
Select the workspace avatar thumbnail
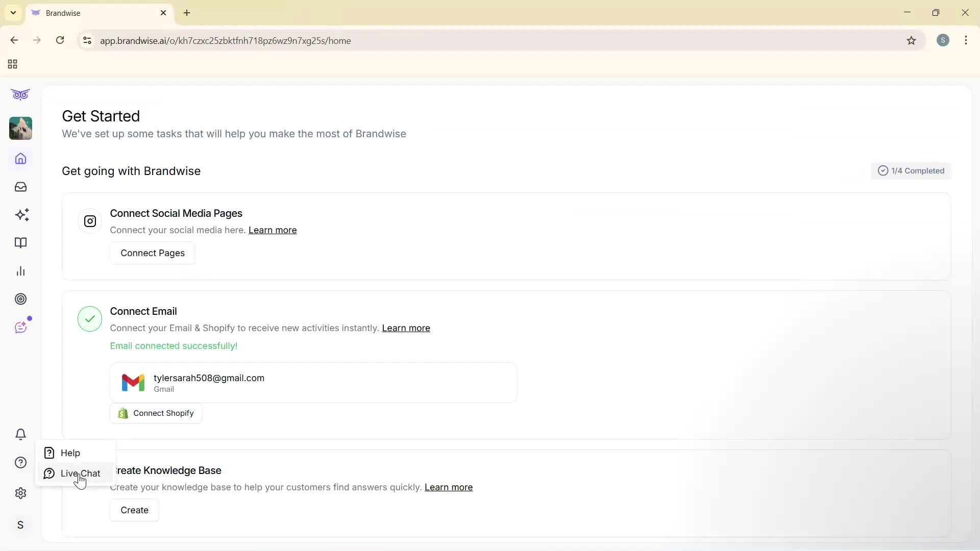click(20, 128)
